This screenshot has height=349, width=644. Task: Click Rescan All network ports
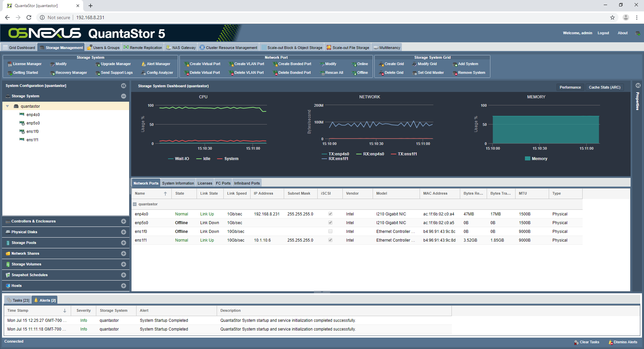pos(331,72)
